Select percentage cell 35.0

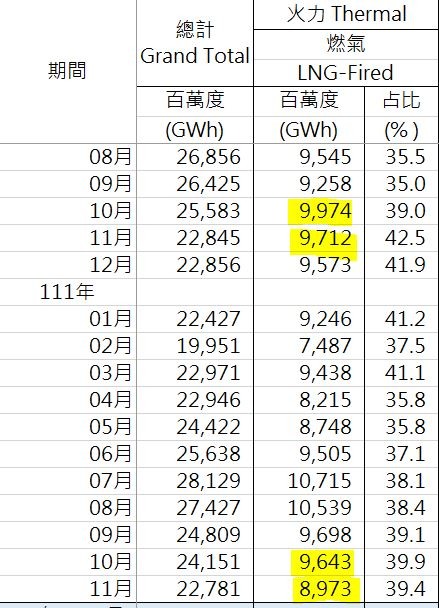click(405, 184)
